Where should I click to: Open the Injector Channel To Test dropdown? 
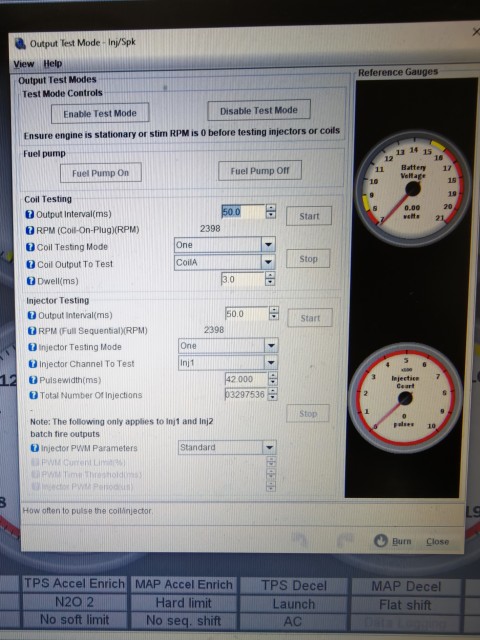click(271, 362)
